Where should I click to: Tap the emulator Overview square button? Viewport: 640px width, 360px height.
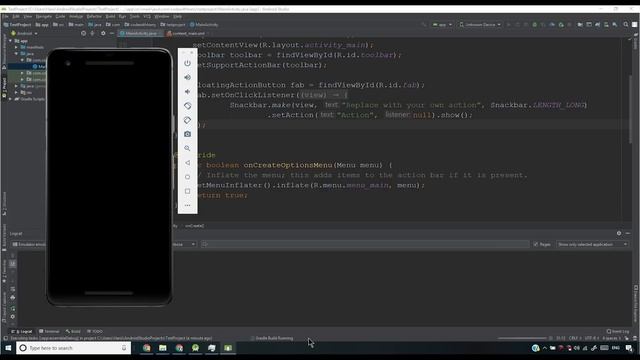point(187,191)
